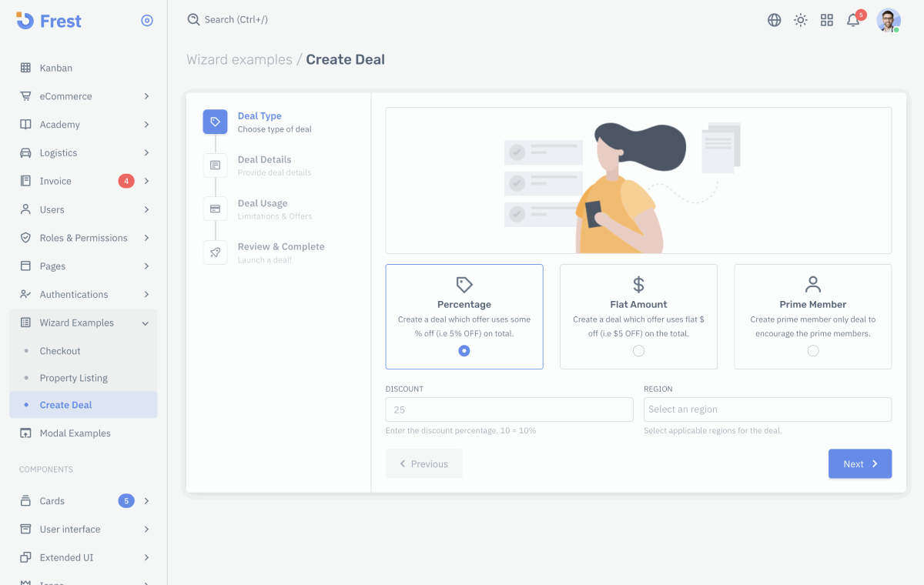The width and height of the screenshot is (924, 585).
Task: Open the Region selection dropdown
Action: tap(767, 409)
